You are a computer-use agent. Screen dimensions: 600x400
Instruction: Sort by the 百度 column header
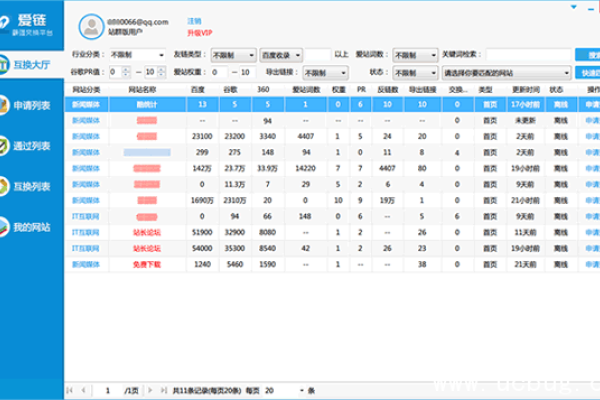coord(198,90)
